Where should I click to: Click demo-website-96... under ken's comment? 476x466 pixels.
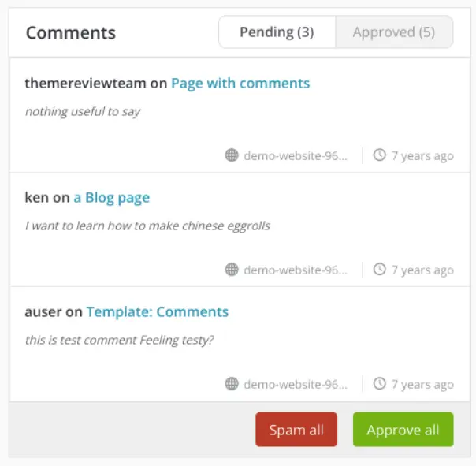(x=296, y=270)
